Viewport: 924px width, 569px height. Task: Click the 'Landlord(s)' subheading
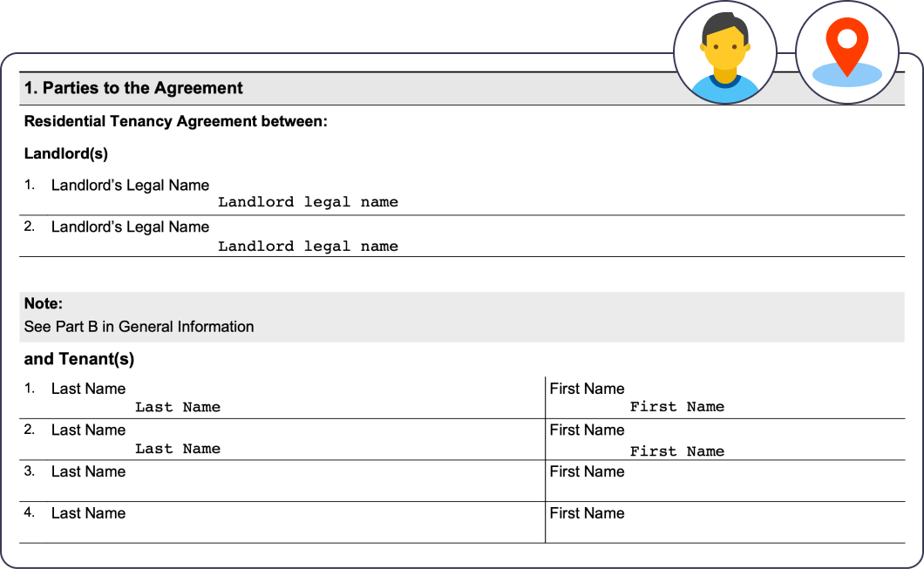point(66,153)
